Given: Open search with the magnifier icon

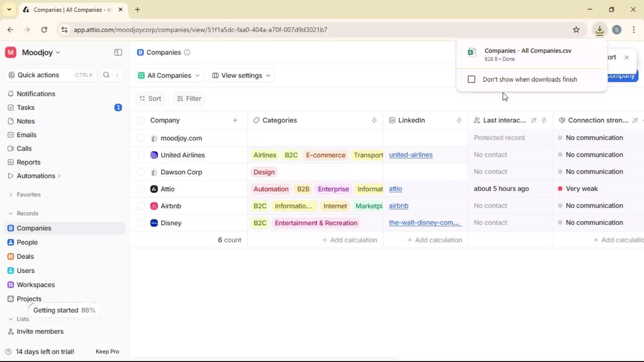Looking at the screenshot, I should tap(106, 75).
